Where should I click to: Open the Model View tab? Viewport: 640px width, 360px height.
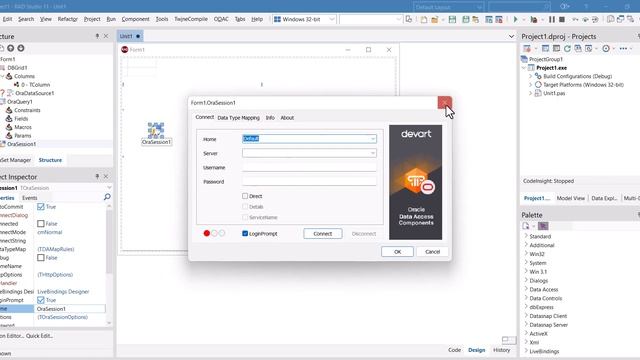[x=570, y=198]
